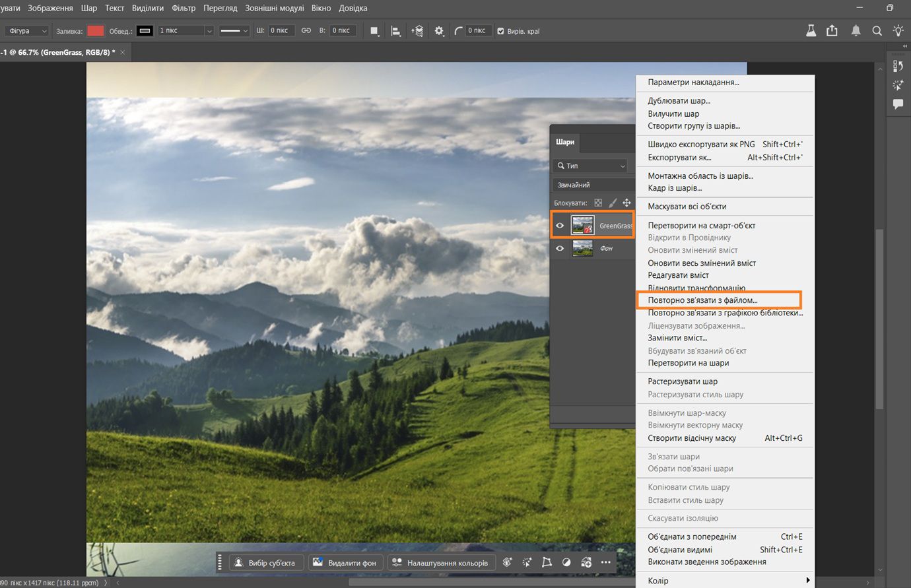The width and height of the screenshot is (911, 588).
Task: Click the red Заливка fill color swatch
Action: tap(96, 31)
